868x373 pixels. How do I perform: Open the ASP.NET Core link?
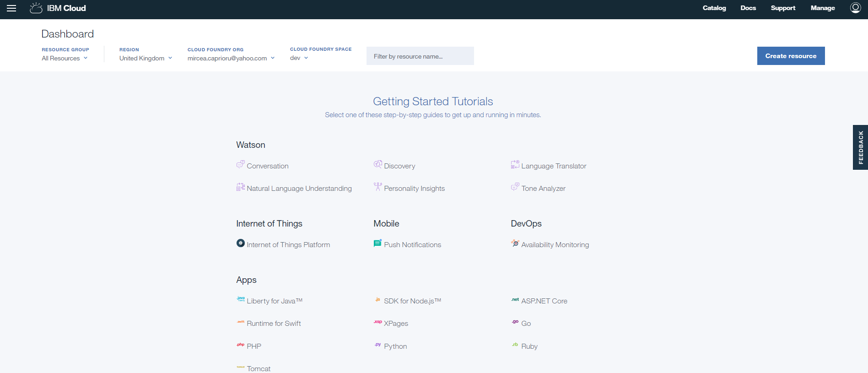coord(544,301)
